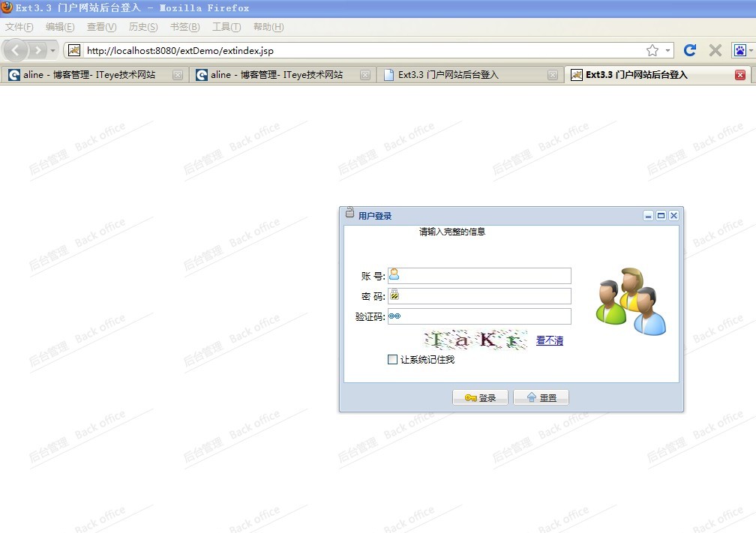This screenshot has height=533, width=756.
Task: Minimize the 用户登录 dialog
Action: 649,215
